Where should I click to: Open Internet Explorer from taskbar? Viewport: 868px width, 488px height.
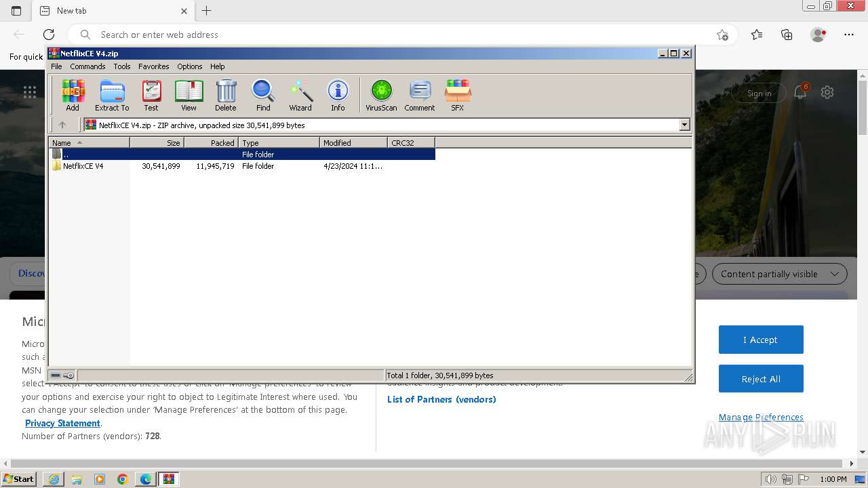(54, 479)
